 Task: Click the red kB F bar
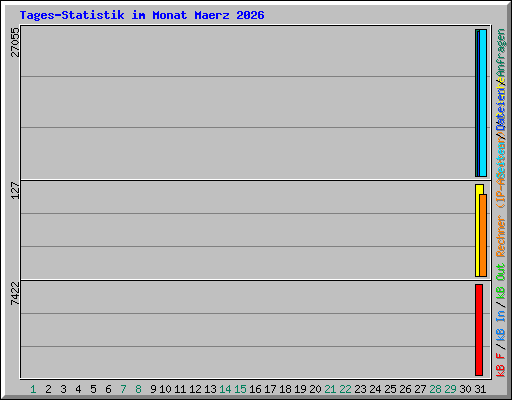(479, 330)
